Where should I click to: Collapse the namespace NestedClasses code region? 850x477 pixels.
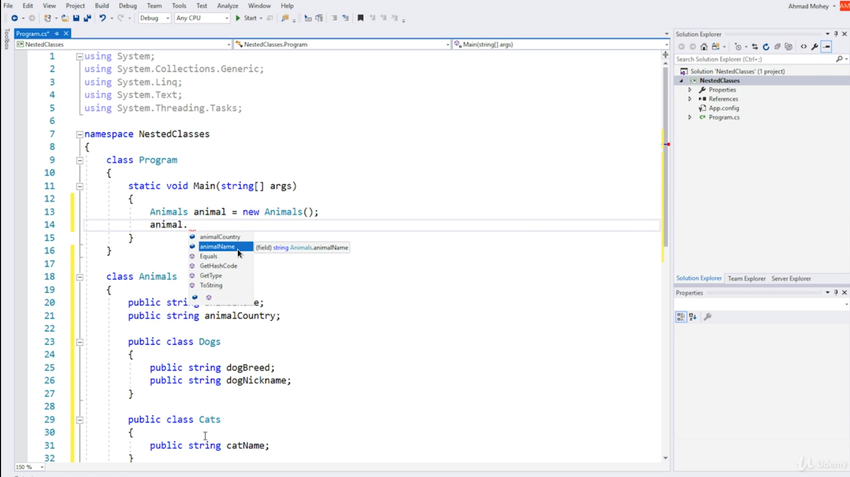pos(80,134)
